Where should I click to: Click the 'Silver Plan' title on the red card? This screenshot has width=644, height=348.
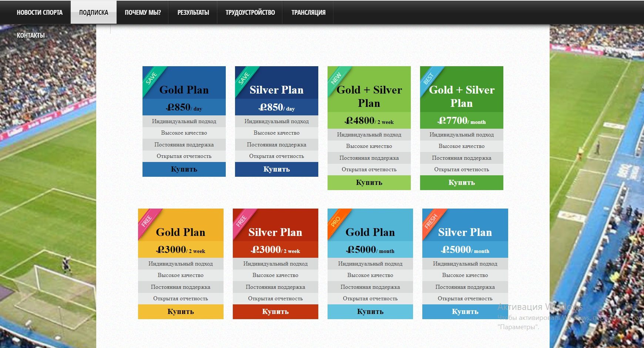coord(275,232)
